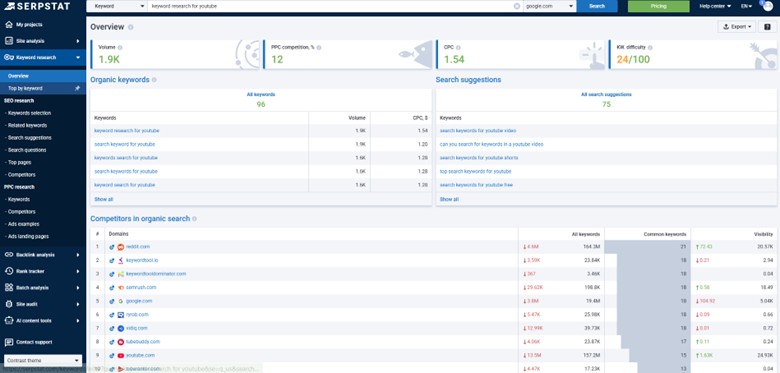Expand the AI content tools submenu arrow

point(78,321)
